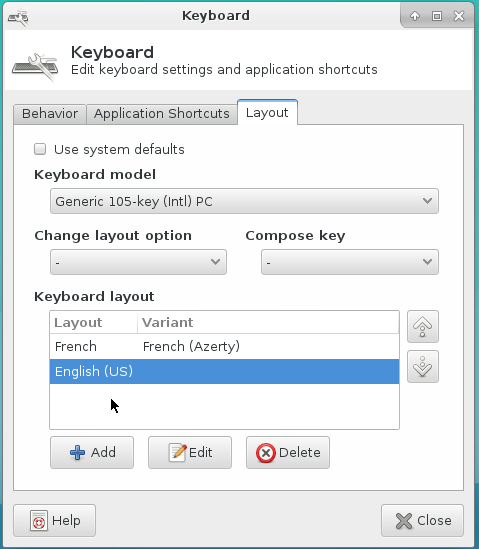
Task: Click the keyboard icon in the title bar
Action: pyautogui.click(x=18, y=18)
